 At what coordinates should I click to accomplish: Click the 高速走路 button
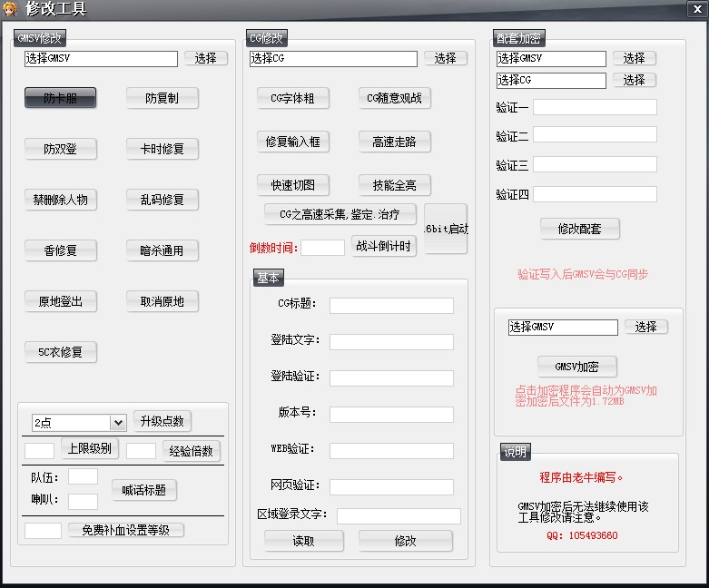(x=394, y=142)
